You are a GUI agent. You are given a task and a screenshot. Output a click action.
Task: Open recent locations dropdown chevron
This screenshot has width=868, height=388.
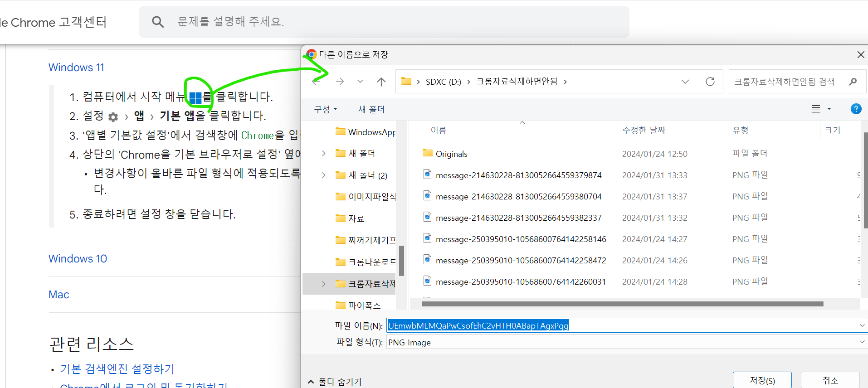pos(360,82)
